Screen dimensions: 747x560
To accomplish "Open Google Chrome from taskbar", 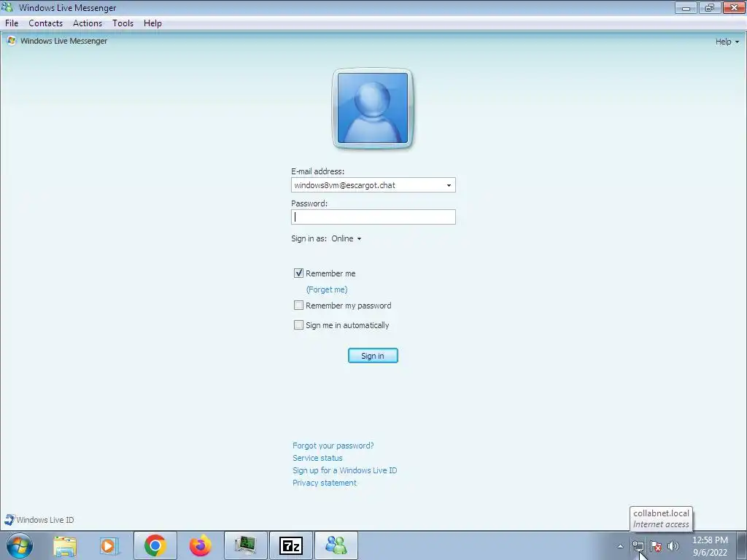I will tap(155, 545).
